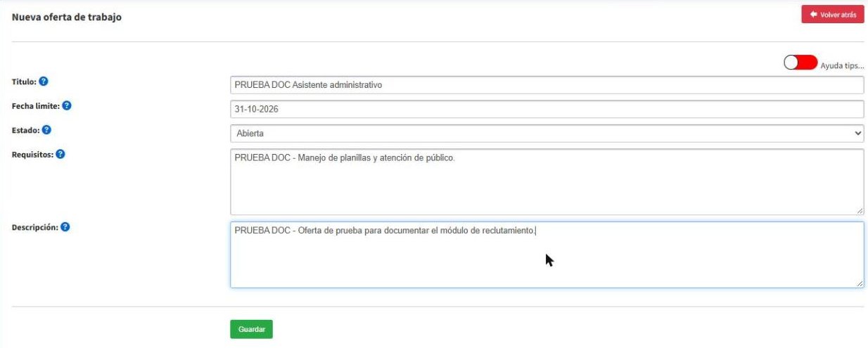The height and width of the screenshot is (348, 868).
Task: Click the Volver atrás button
Action: coord(832,14)
